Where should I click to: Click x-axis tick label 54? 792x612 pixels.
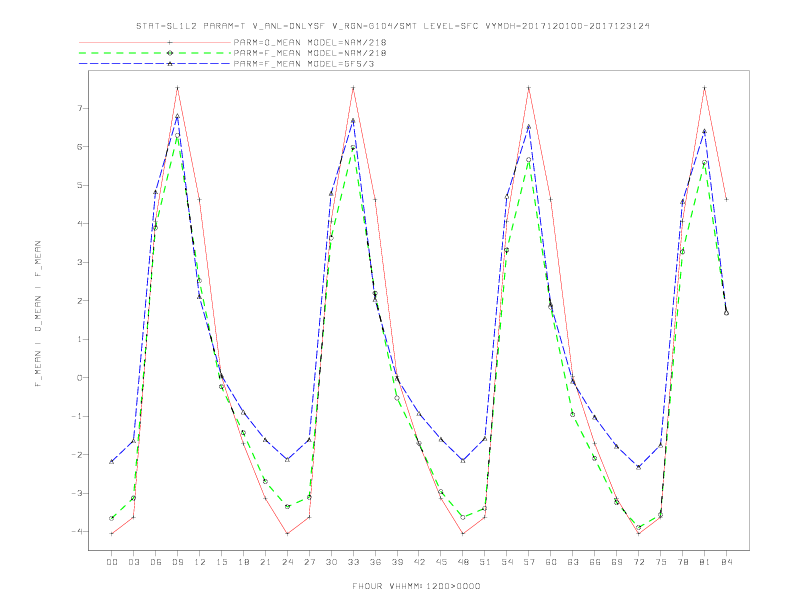[x=507, y=562]
